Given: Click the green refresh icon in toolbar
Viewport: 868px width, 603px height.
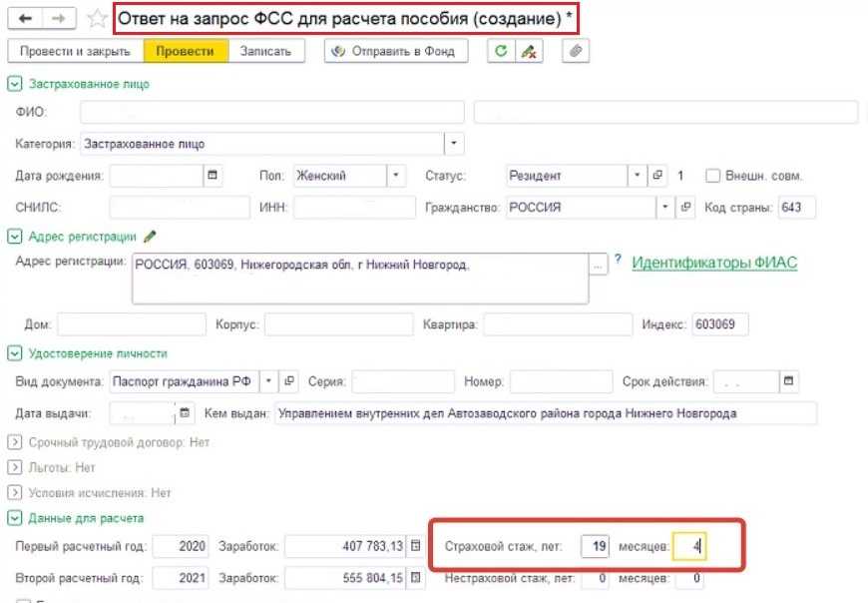Looking at the screenshot, I should pos(502,52).
